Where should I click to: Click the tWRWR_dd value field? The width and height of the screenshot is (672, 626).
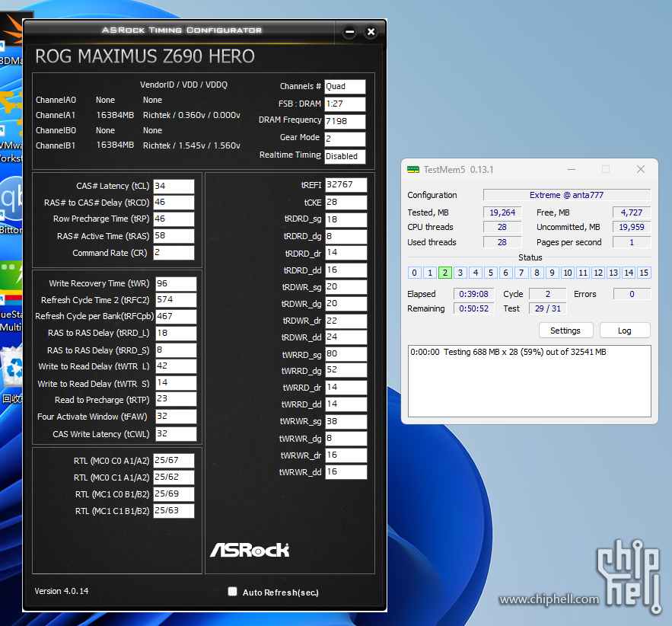pyautogui.click(x=346, y=472)
